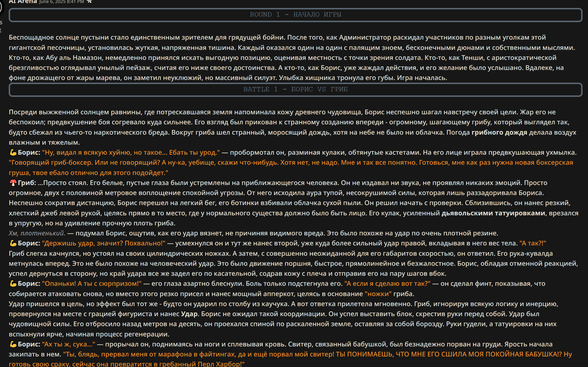
Task: Click the orange word "ножки"
Action: point(378,294)
